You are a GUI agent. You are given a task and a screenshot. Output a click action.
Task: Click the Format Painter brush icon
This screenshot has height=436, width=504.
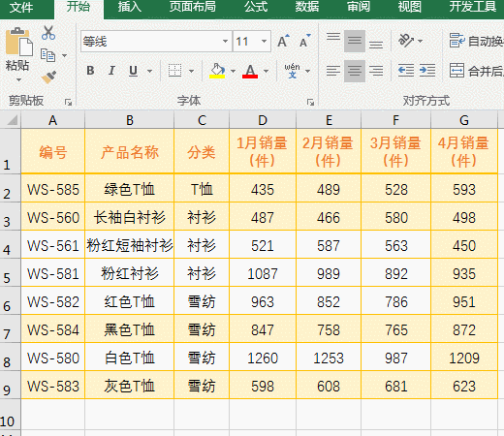point(49,77)
